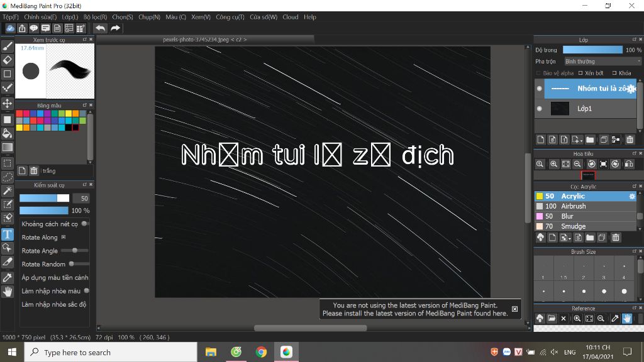Delete layer with trash icon in Lớp panel
This screenshot has width=644, height=362.
coord(630,140)
